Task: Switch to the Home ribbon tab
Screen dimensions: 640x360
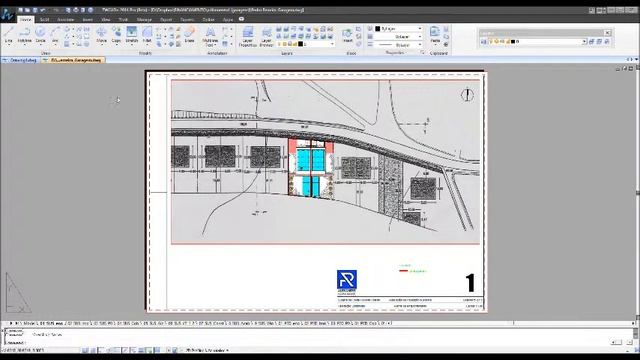Action: pyautogui.click(x=25, y=19)
